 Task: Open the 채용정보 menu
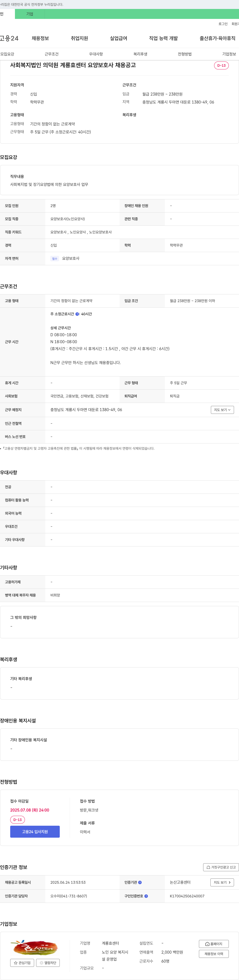pos(40,38)
